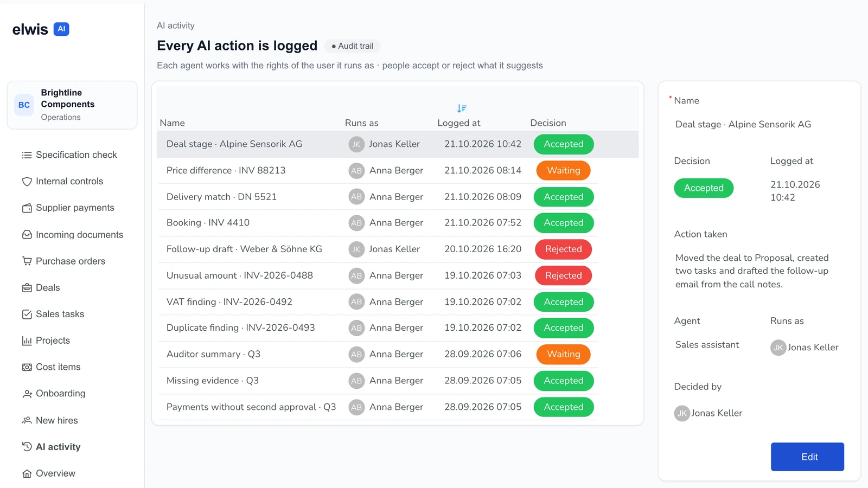This screenshot has width=868, height=488.
Task: Click the Deals briefcase icon
Action: click(27, 288)
